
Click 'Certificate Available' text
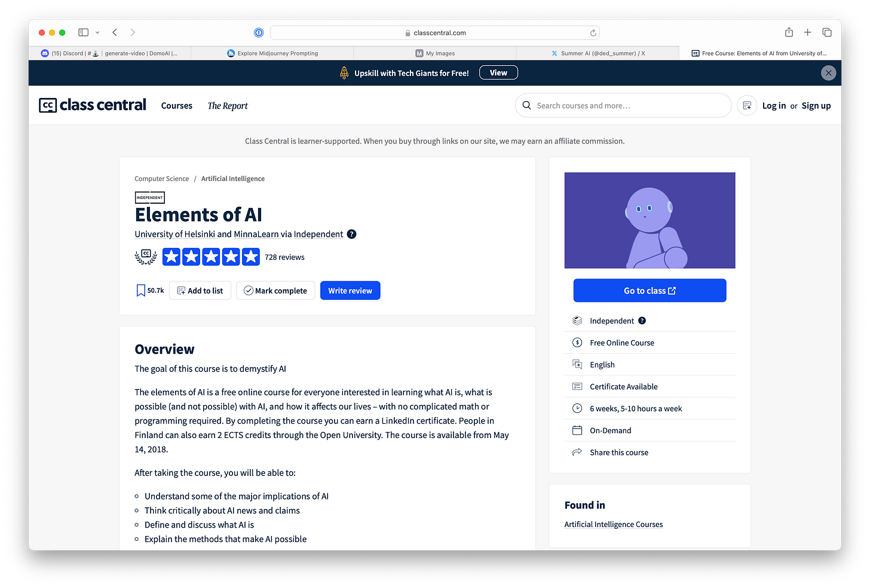click(x=624, y=387)
